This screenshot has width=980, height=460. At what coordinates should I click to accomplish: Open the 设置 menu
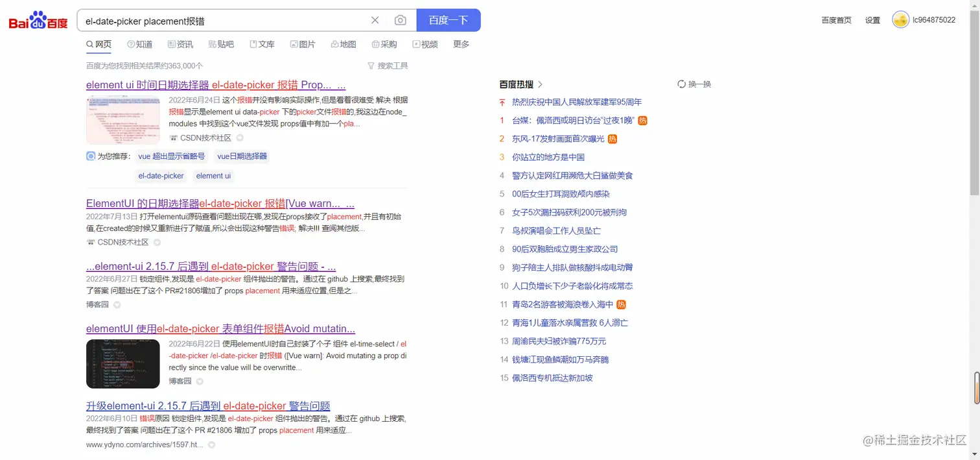872,20
